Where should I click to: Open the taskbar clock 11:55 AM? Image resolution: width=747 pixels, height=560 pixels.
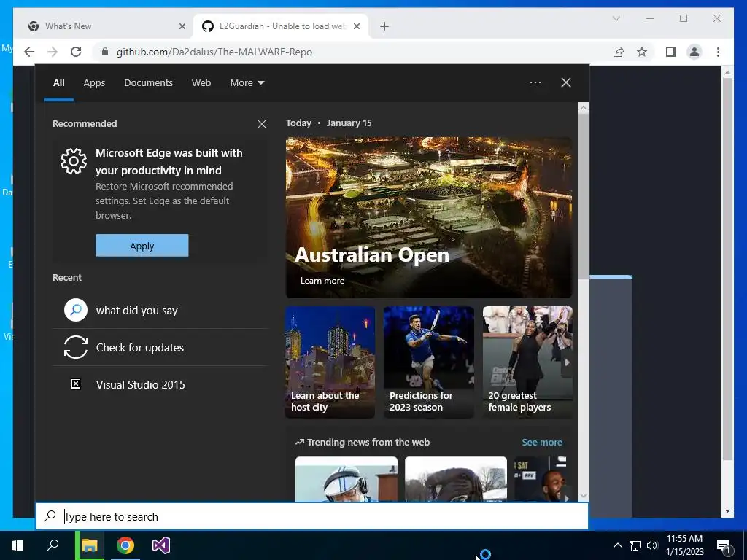(x=684, y=545)
